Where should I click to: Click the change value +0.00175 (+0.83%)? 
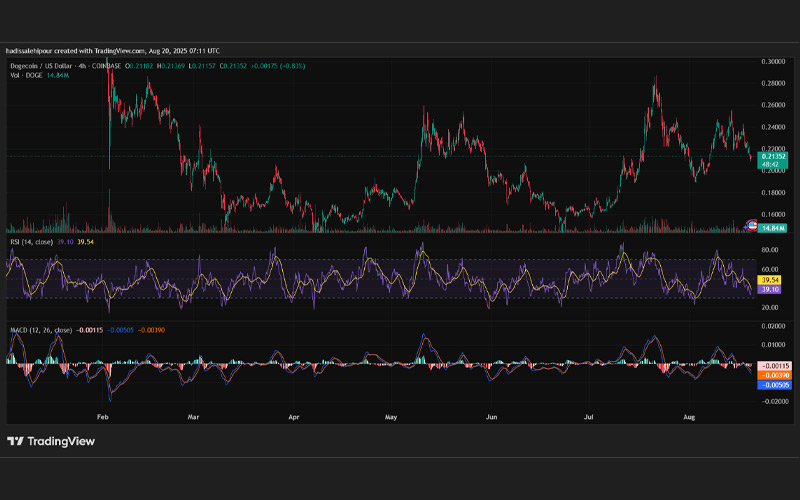278,66
